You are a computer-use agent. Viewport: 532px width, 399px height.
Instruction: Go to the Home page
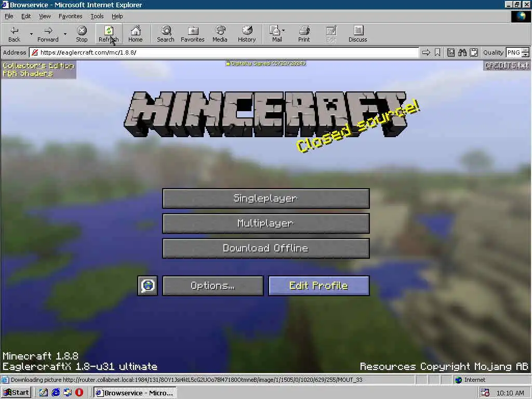pos(136,34)
